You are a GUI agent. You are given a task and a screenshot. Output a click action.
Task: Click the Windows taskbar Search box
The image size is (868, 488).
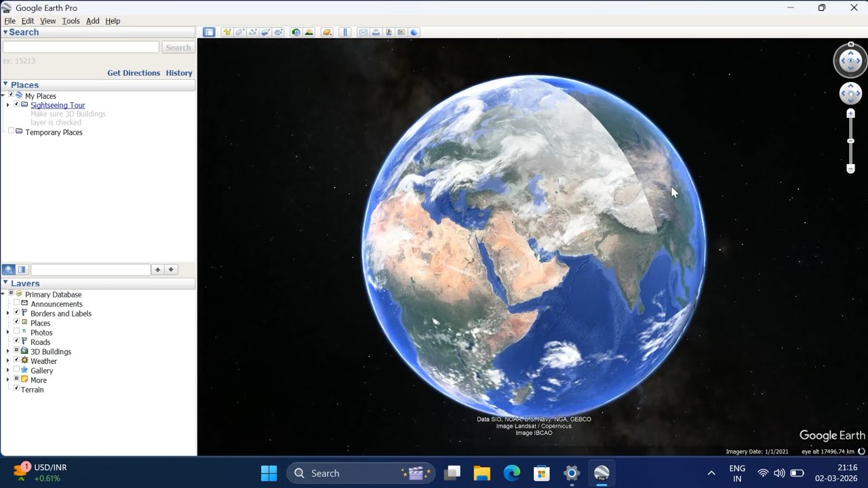pyautogui.click(x=359, y=473)
